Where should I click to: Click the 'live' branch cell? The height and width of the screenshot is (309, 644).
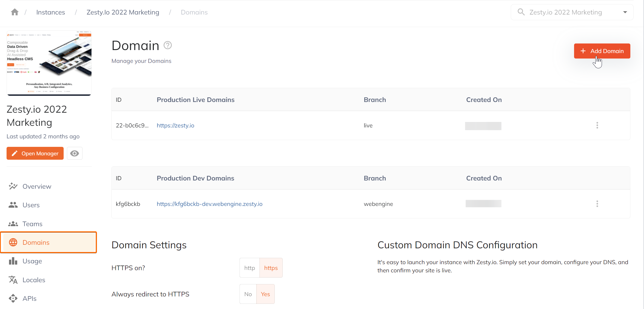tap(368, 125)
